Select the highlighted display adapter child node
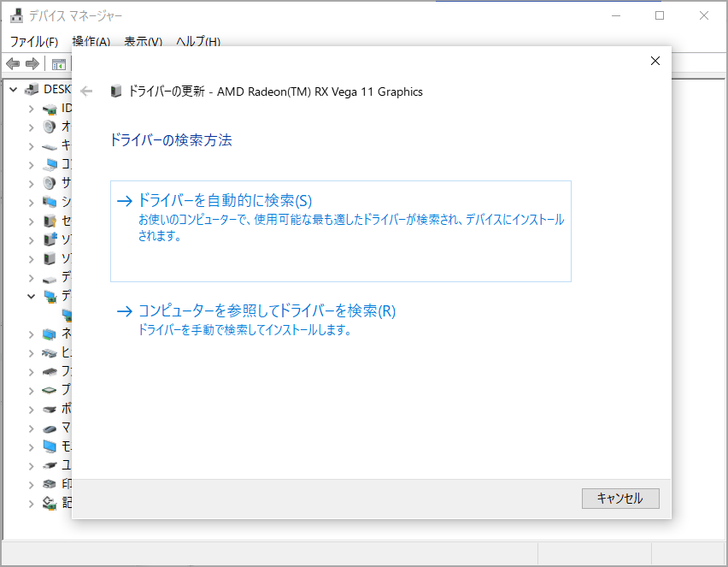Screen dimensions: 728x567 68,314
